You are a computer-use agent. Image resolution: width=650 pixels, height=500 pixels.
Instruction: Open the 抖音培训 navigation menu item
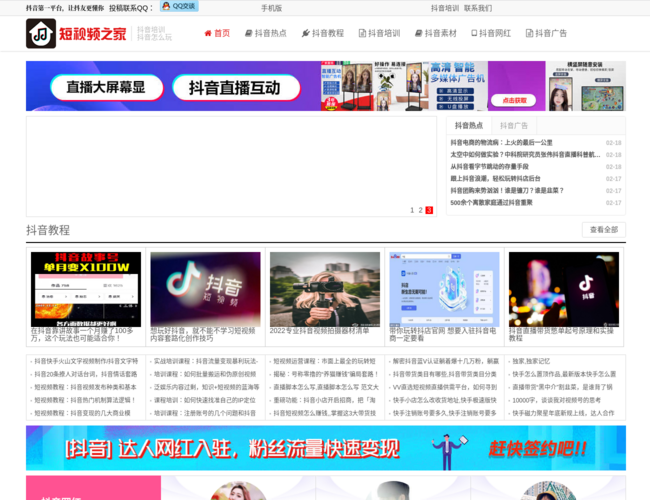click(379, 33)
